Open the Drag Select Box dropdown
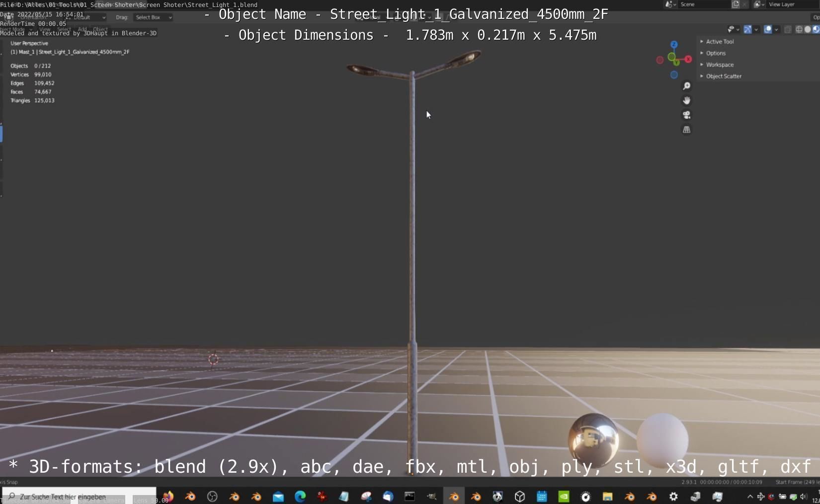Viewport: 820px width, 504px height. (x=153, y=17)
